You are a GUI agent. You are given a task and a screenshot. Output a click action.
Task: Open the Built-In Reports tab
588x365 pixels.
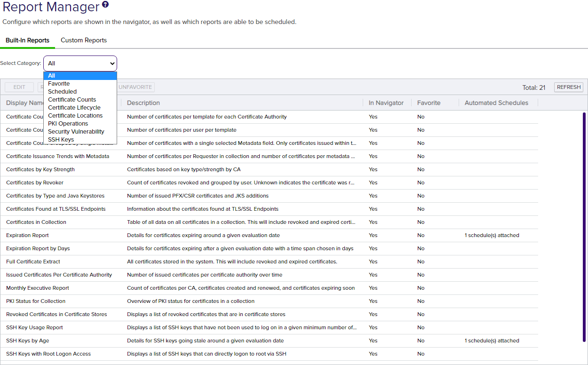pyautogui.click(x=27, y=40)
